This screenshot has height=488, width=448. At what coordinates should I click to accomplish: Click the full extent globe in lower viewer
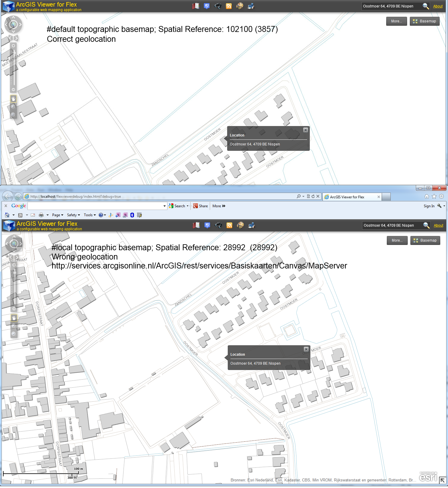tap(14, 244)
